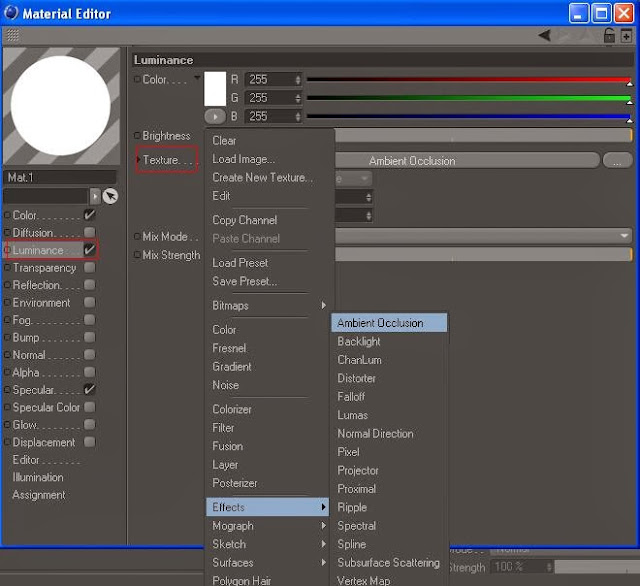
Task: Click the G value stepper arrows
Action: pyautogui.click(x=298, y=98)
